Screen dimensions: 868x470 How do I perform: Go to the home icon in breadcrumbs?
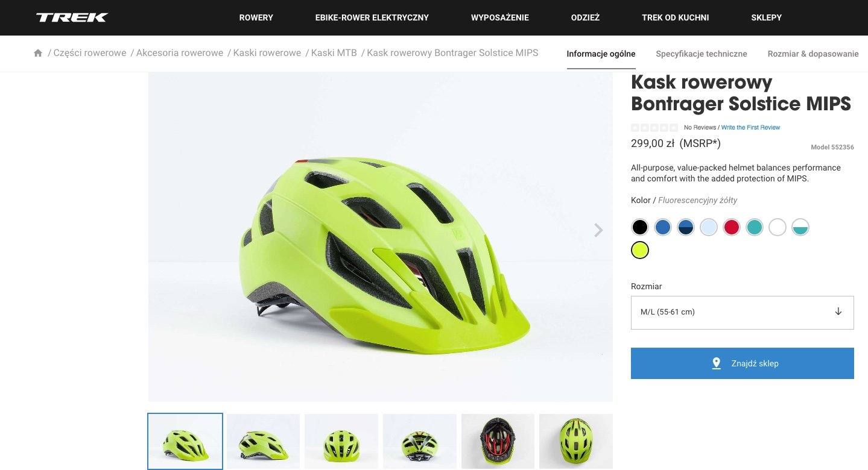(38, 53)
